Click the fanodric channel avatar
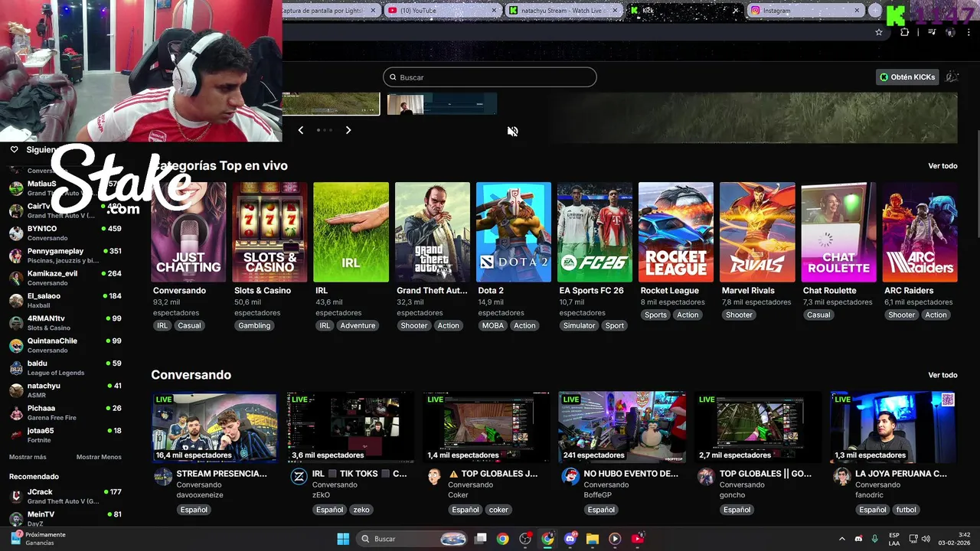Image resolution: width=980 pixels, height=551 pixels. [842, 478]
